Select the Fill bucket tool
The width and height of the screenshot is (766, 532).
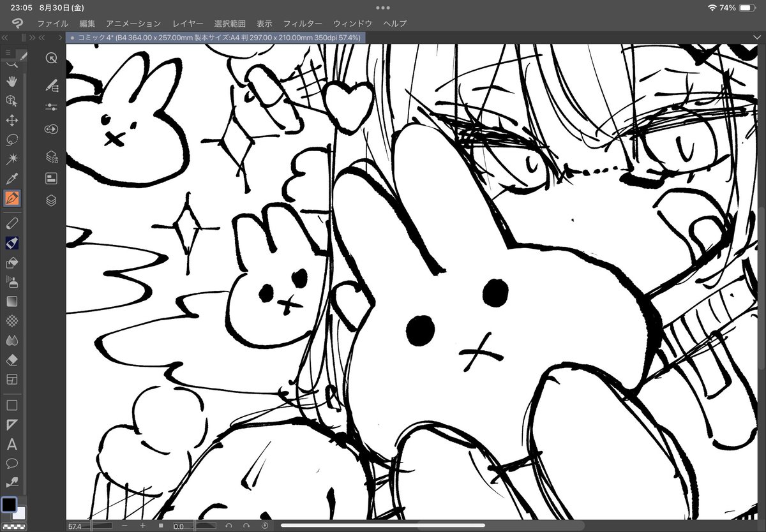[11, 262]
